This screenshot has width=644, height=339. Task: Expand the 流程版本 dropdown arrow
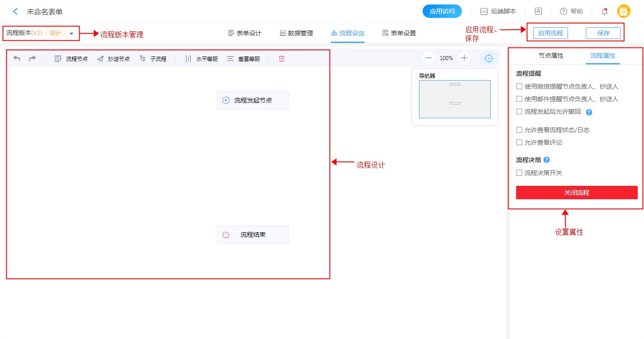72,34
